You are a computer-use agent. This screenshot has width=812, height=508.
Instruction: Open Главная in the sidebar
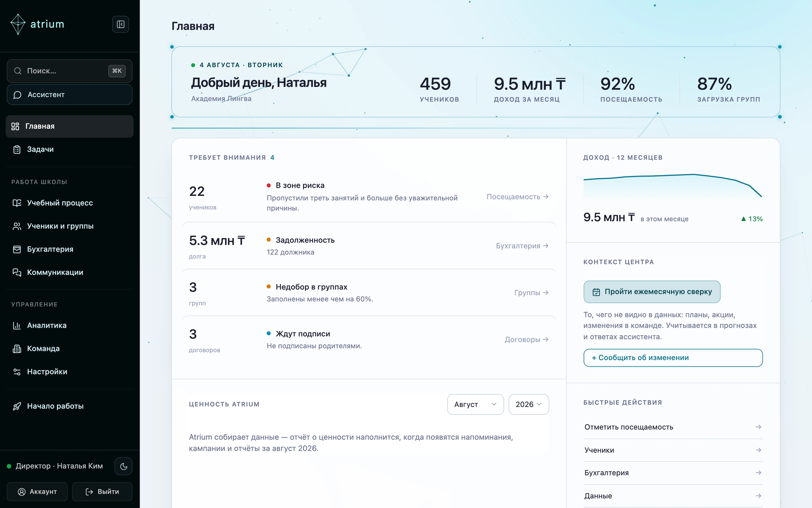70,126
